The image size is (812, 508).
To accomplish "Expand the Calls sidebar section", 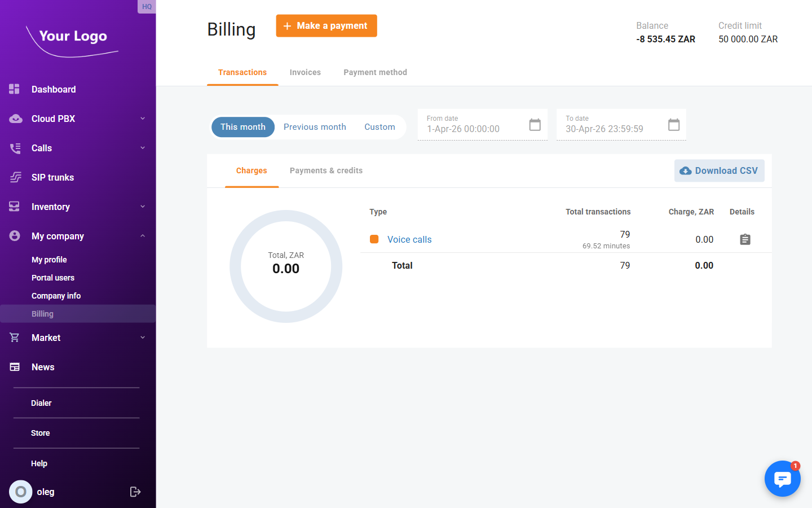I will 142,148.
